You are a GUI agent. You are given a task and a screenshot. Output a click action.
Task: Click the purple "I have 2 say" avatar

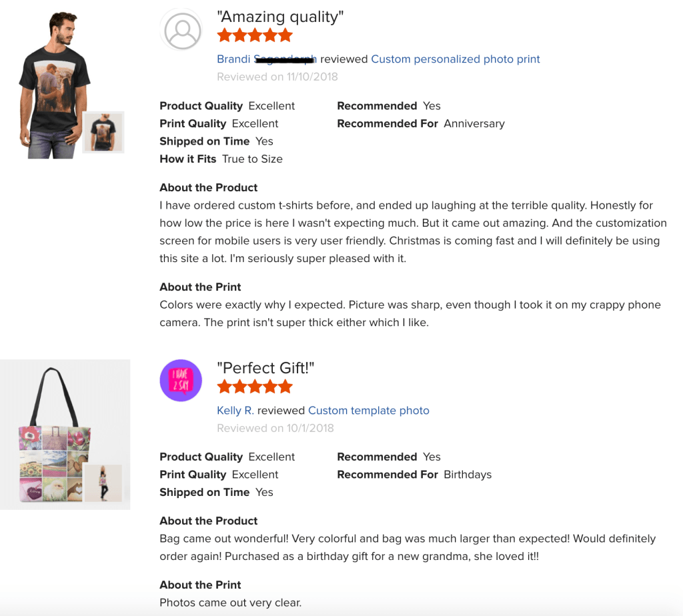[181, 381]
